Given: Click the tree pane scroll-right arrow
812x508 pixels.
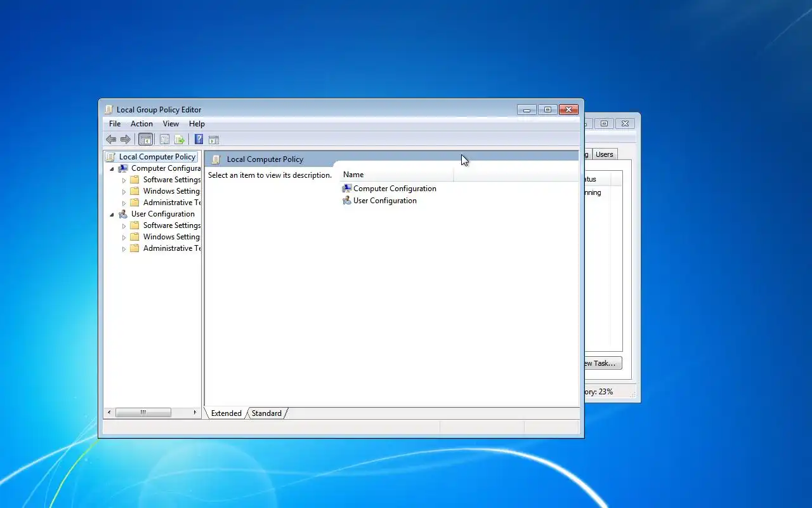Looking at the screenshot, I should 195,413.
